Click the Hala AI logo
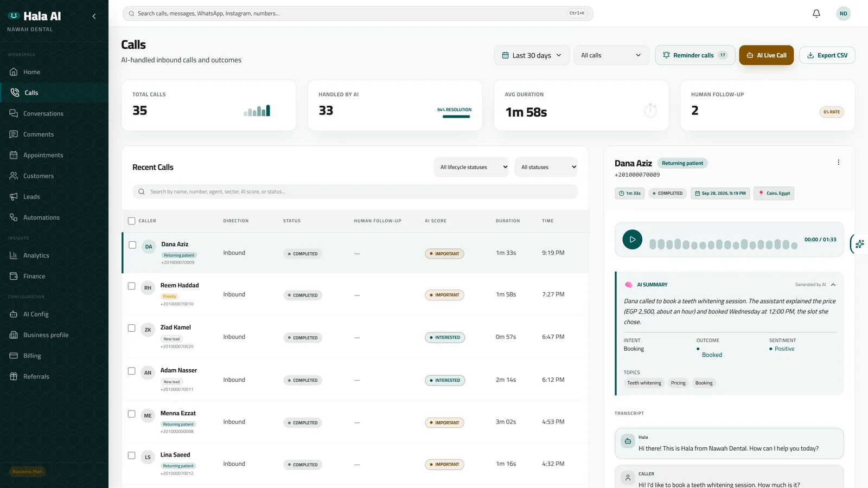868x488 pixels. point(34,16)
